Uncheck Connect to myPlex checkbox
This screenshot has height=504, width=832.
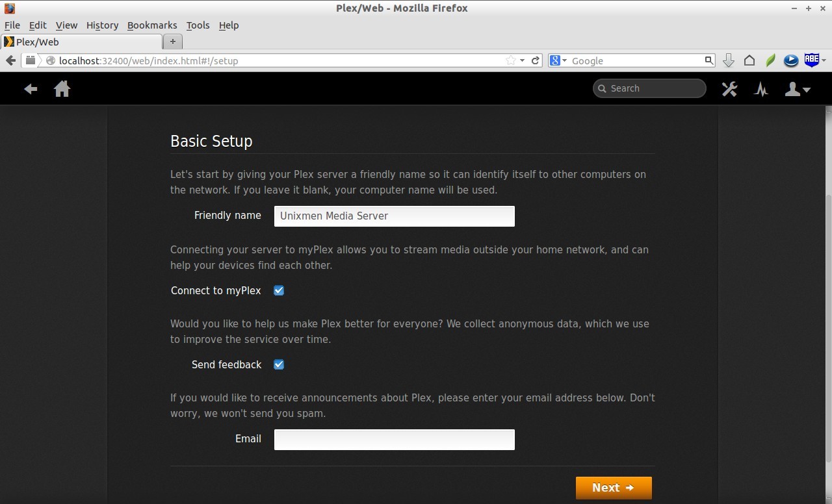[x=279, y=290]
